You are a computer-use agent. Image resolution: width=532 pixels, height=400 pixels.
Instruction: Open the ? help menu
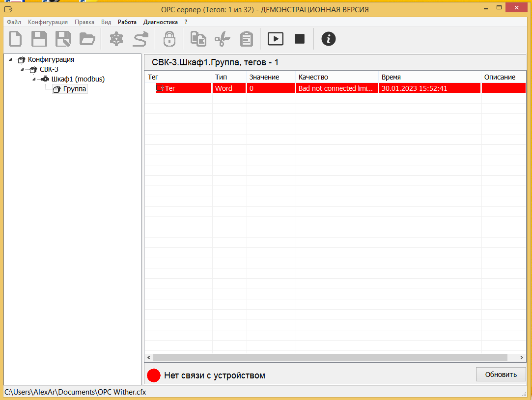pos(186,22)
